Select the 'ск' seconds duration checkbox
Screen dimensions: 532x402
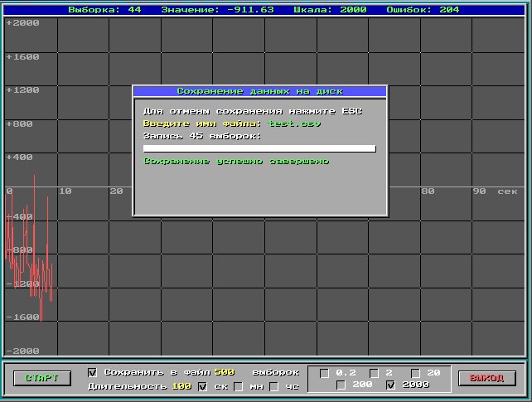pos(202,386)
